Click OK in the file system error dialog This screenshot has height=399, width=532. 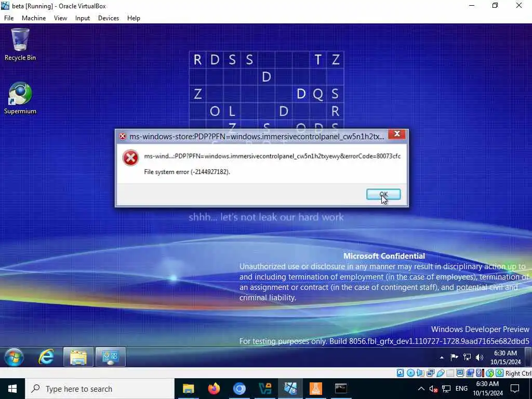pos(383,194)
